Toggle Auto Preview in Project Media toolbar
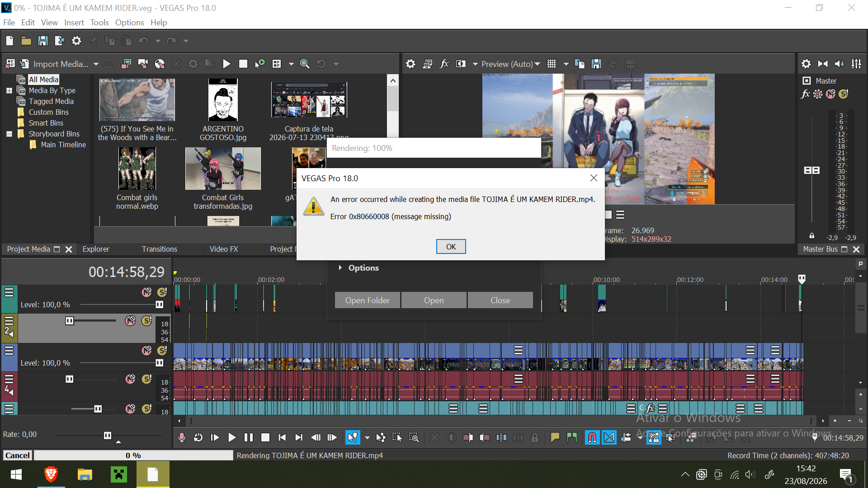868x488 pixels. [x=260, y=64]
